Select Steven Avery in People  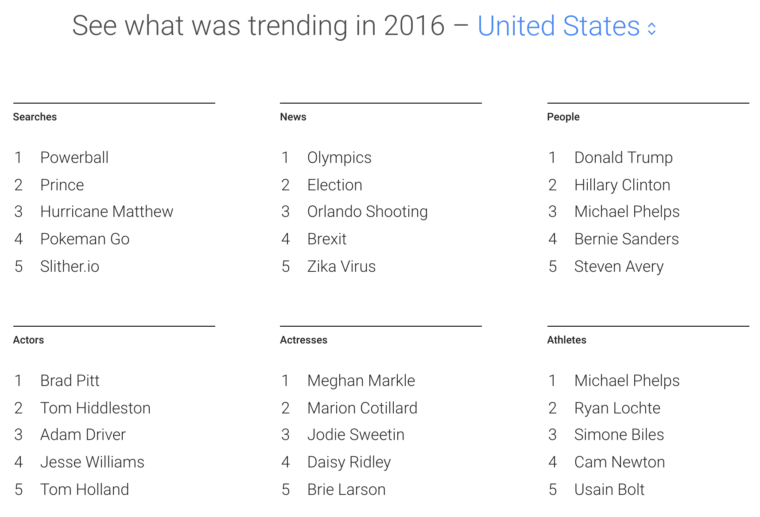tap(619, 266)
